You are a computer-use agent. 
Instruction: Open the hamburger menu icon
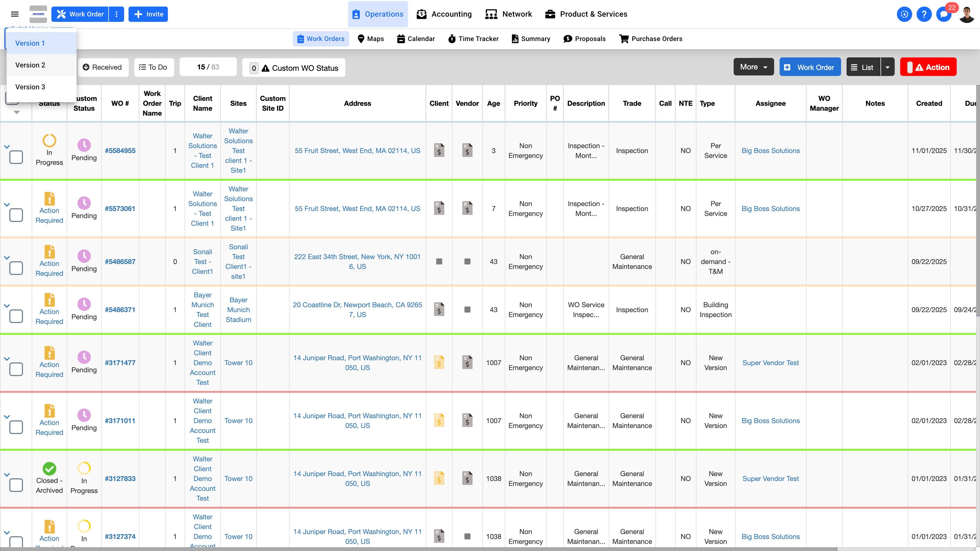[x=15, y=14]
